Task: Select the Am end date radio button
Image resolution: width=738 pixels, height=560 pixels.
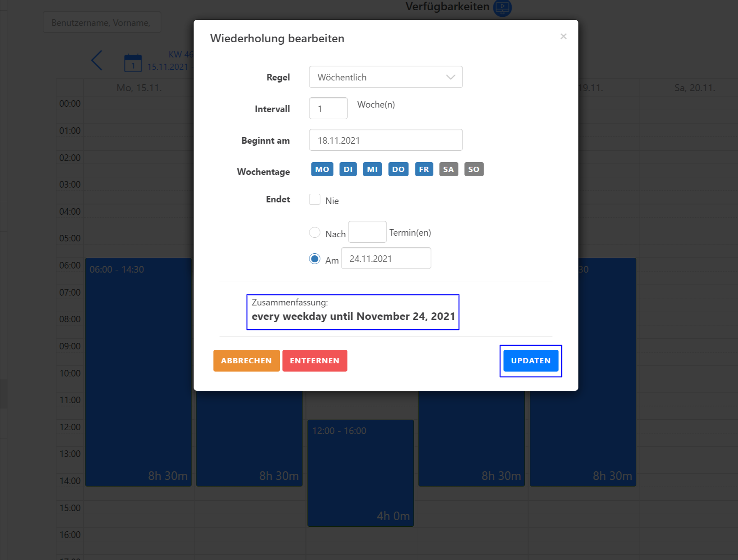Action: (315, 259)
